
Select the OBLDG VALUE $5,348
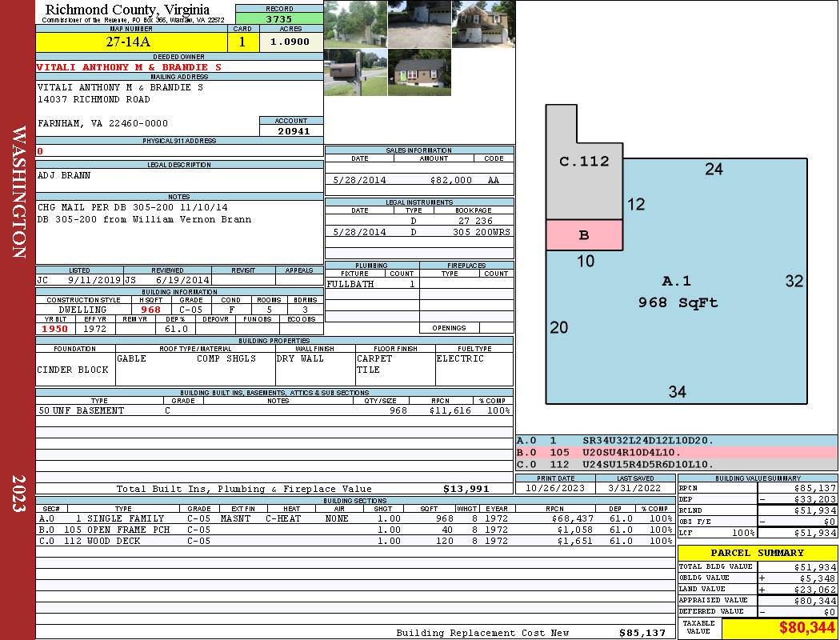click(817, 578)
